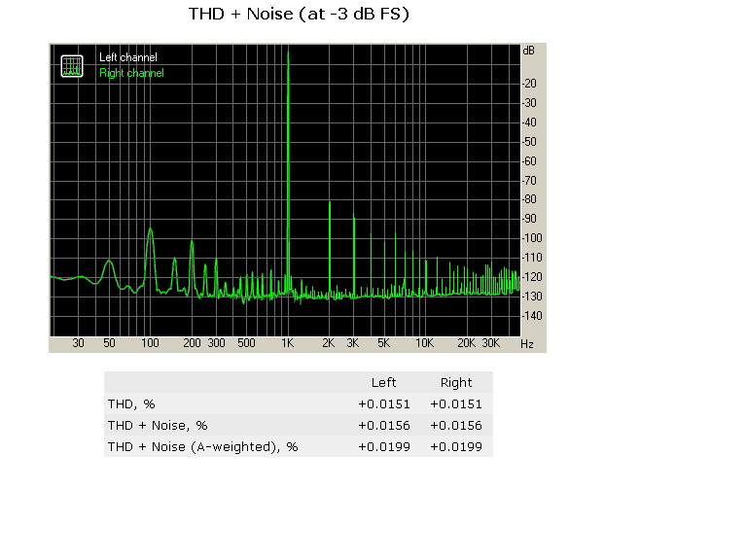Select the "Left channel" legend label

[128, 57]
